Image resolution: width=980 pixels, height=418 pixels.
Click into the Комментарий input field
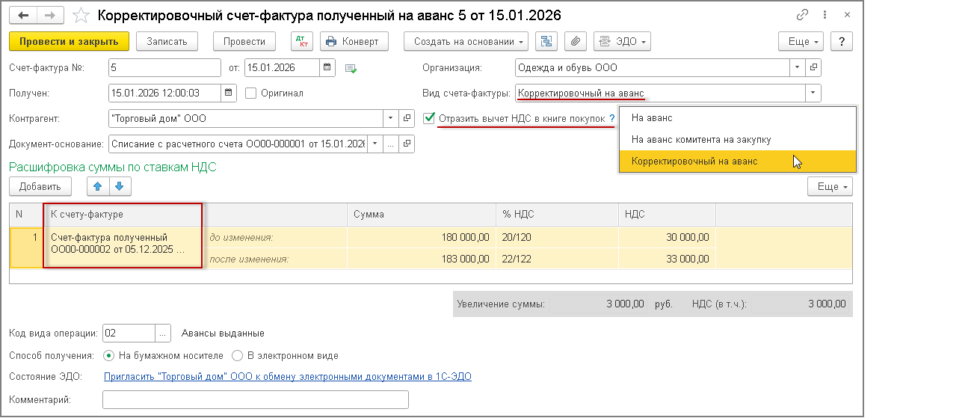click(255, 400)
